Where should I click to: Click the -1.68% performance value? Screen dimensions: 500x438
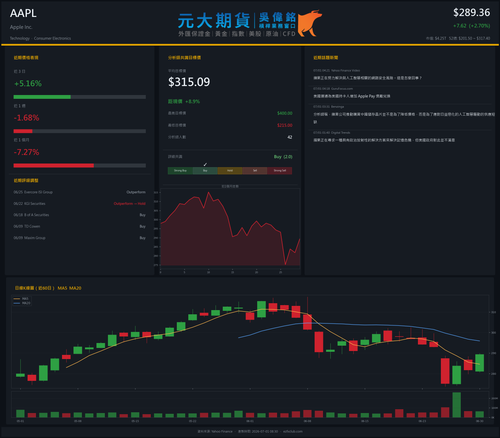click(x=27, y=118)
